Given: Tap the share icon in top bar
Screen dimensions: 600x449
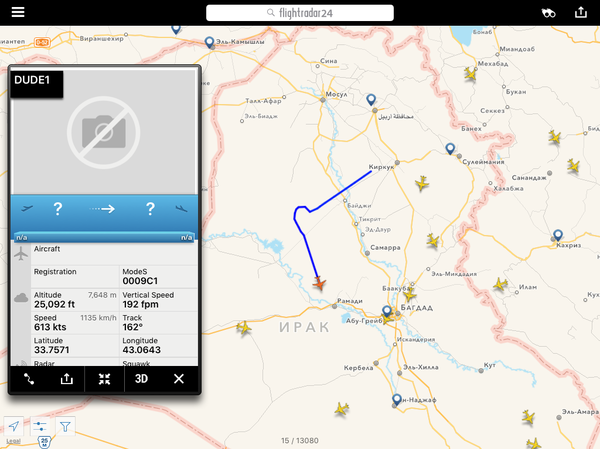Looking at the screenshot, I should [x=580, y=12].
